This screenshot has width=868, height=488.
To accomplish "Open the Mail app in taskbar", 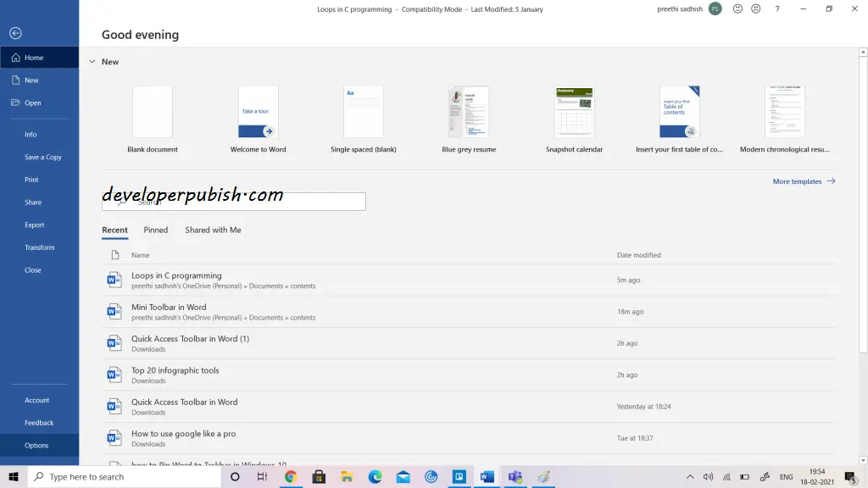I will click(x=403, y=476).
